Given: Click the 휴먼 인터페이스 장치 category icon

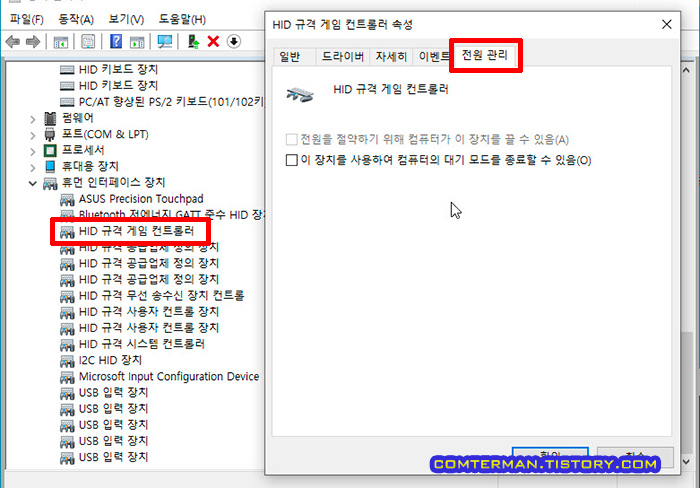Looking at the screenshot, I should pos(50,183).
